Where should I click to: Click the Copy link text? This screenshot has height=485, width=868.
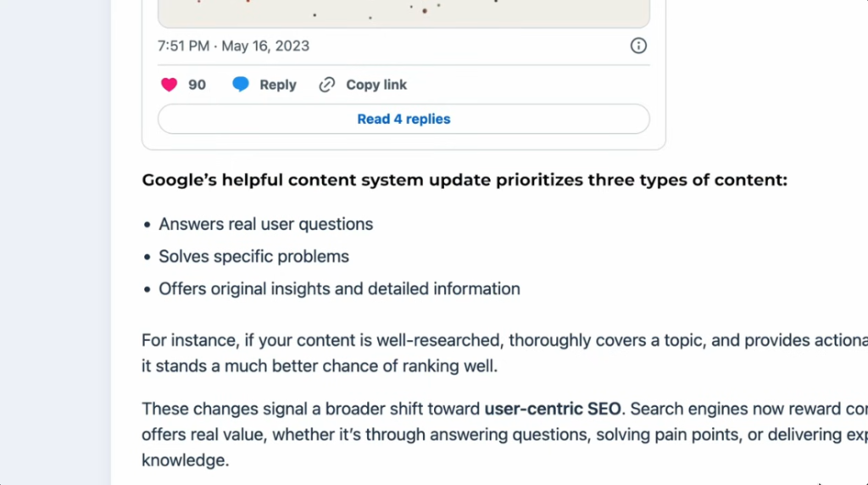point(376,85)
